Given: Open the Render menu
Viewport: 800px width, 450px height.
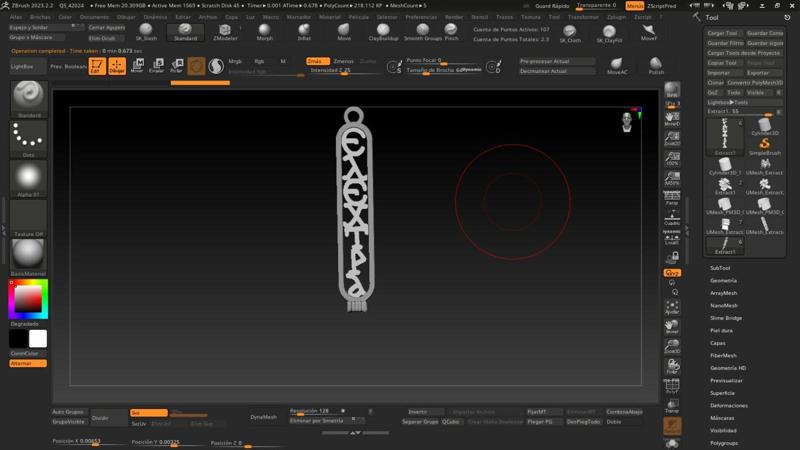Looking at the screenshot, I should pos(454,17).
